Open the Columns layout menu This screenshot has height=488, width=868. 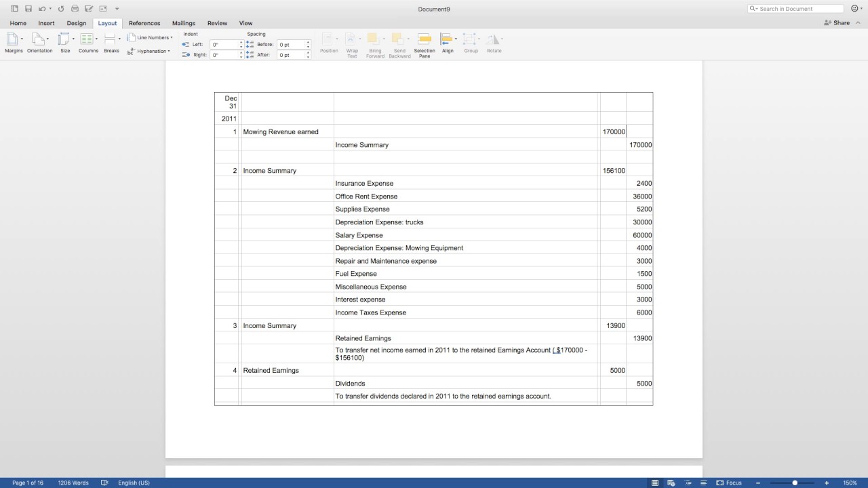88,43
